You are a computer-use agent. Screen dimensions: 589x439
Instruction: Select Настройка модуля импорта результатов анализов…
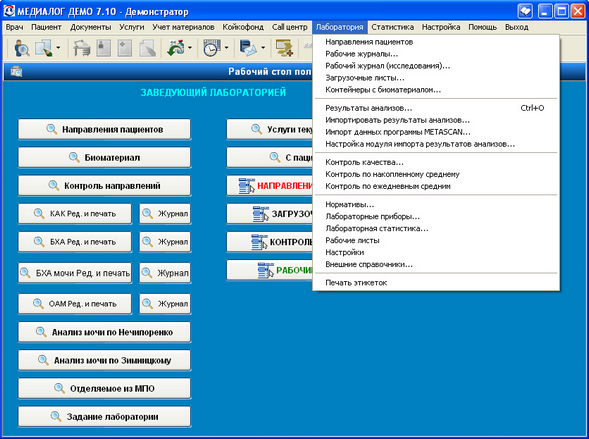436,144
